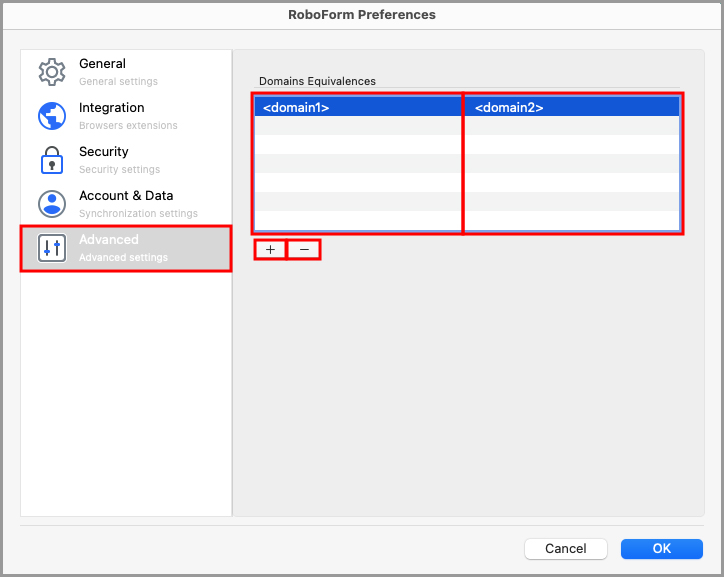Select the Account & Data person icon
724x577 pixels.
coord(52,204)
